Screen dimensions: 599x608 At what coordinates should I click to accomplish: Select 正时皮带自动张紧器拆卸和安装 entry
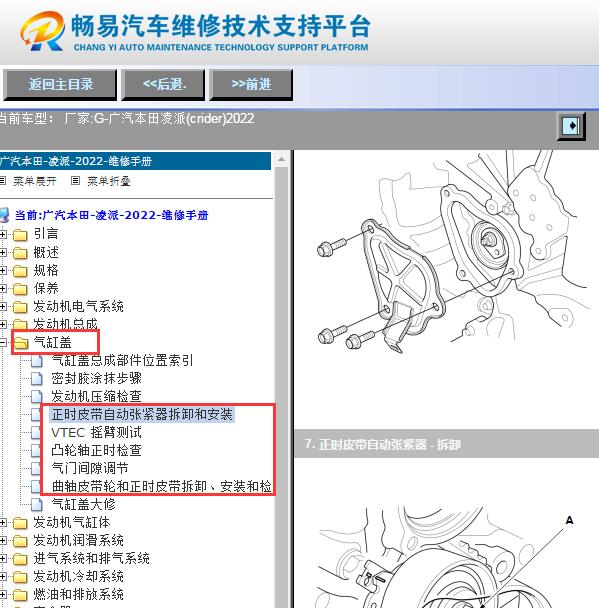(142, 415)
